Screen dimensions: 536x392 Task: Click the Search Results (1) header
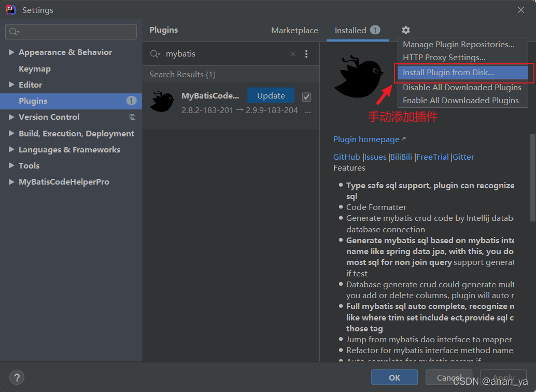tap(182, 75)
